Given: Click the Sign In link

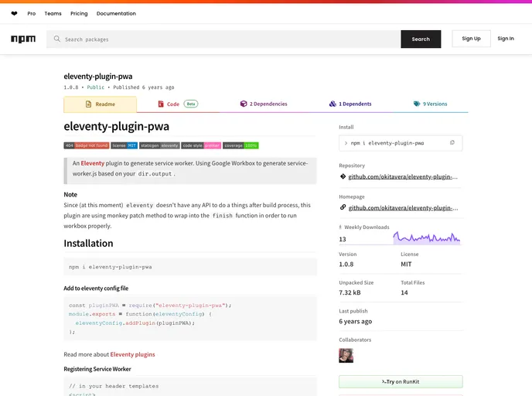Looking at the screenshot, I should 506,39.
